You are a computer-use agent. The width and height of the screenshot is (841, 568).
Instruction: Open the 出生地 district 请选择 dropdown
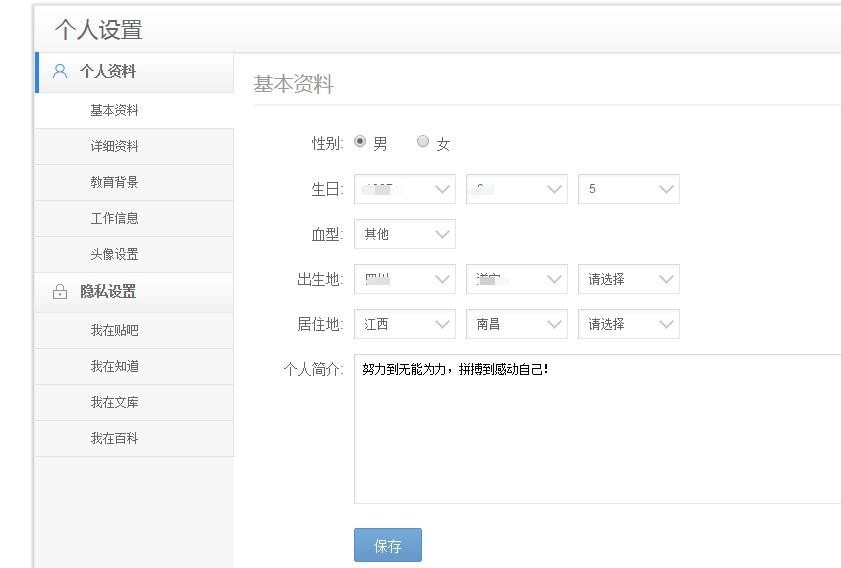(x=629, y=279)
